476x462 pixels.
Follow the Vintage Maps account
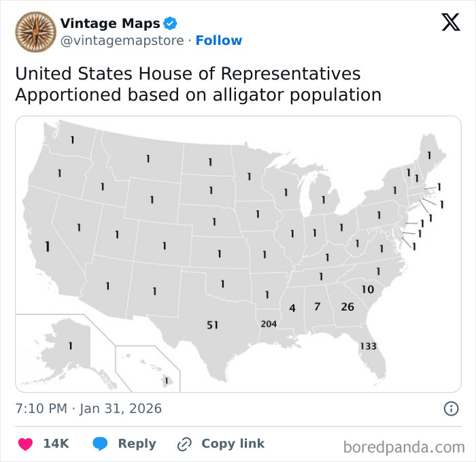click(218, 40)
